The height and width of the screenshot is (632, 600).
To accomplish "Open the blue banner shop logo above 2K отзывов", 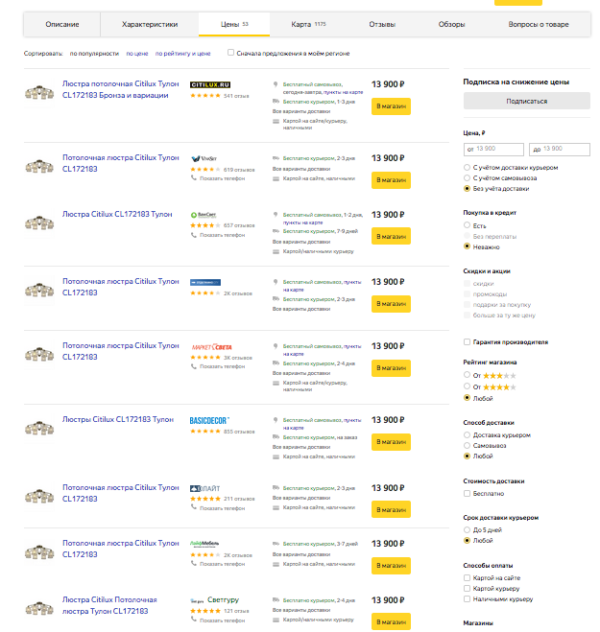I will pos(205,283).
